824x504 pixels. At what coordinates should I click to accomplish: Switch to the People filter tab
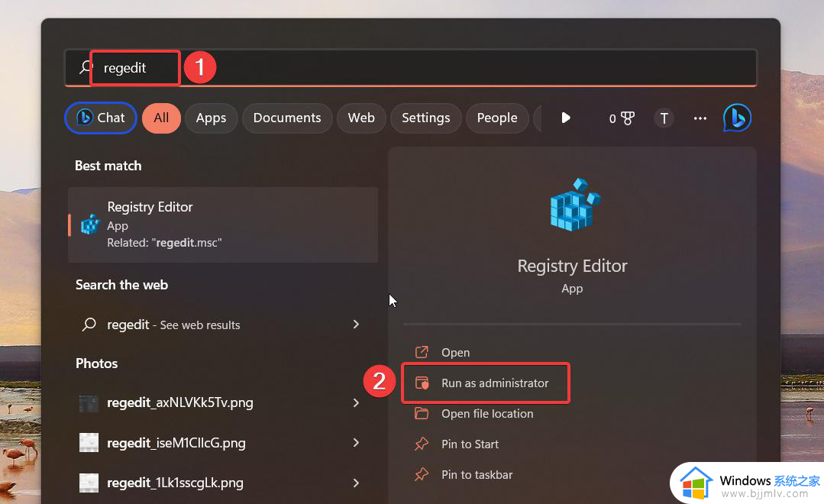point(497,118)
